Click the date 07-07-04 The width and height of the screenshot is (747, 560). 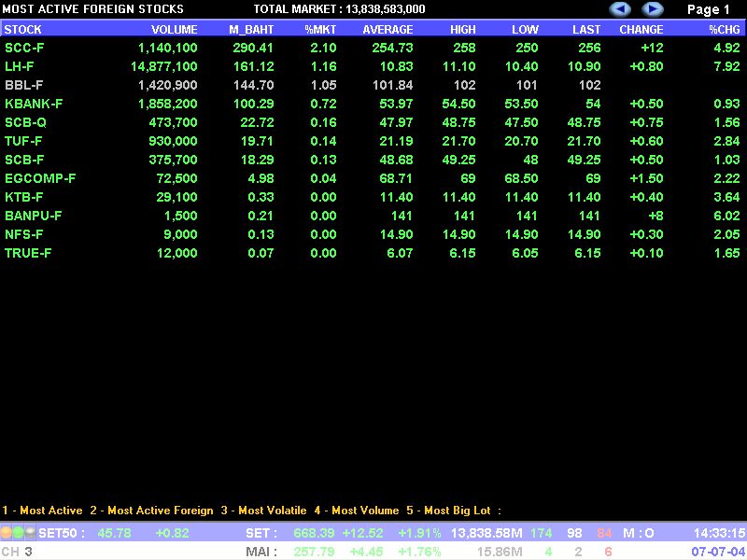click(718, 552)
